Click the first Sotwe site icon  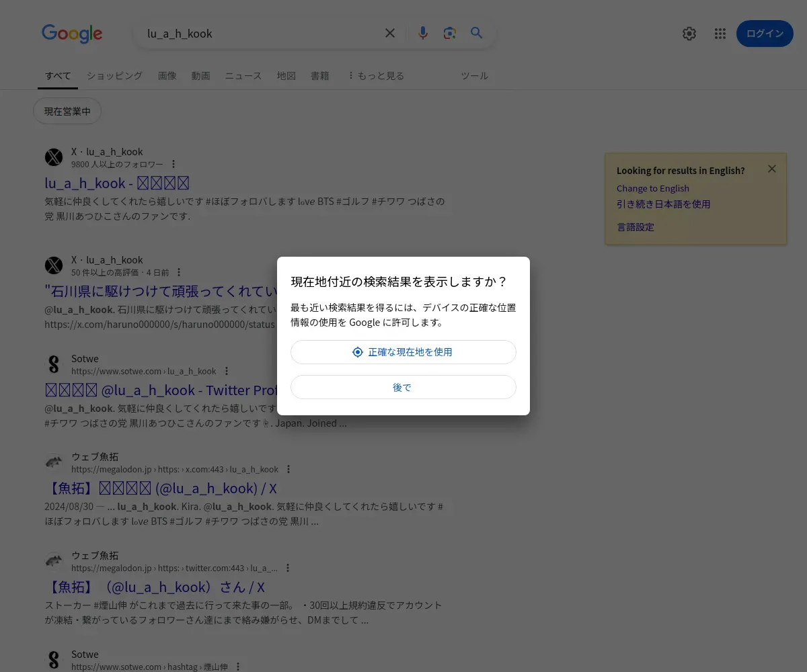point(54,364)
